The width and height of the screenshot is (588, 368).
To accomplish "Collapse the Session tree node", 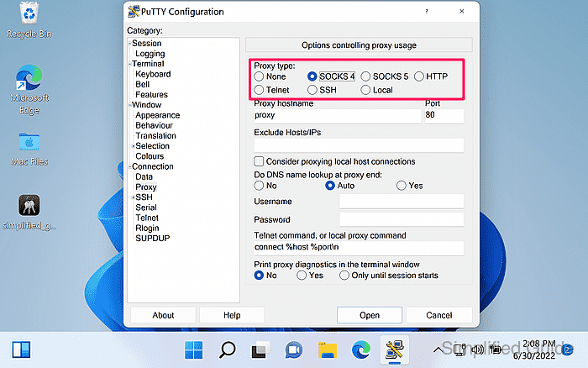I will click(x=129, y=44).
